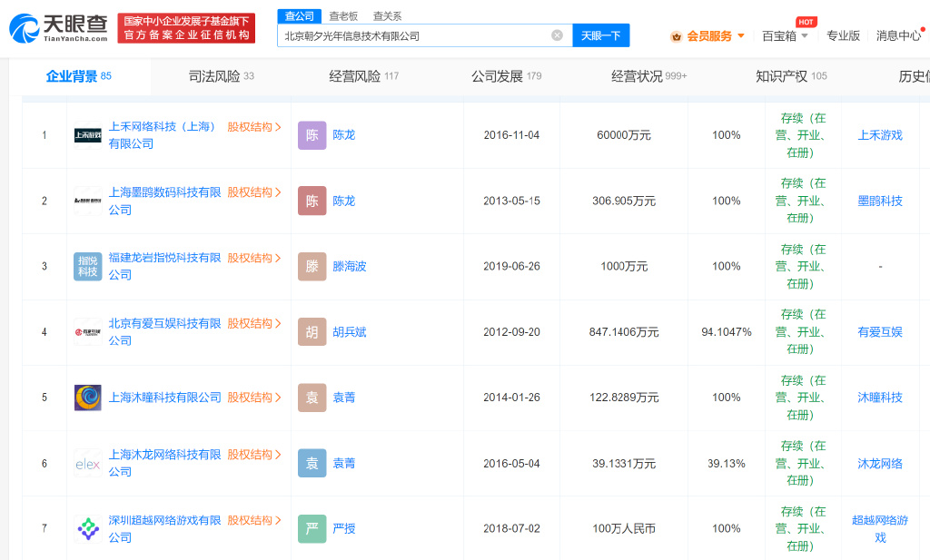
Task: Select the 企业背景 tab
Action: pyautogui.click(x=79, y=76)
